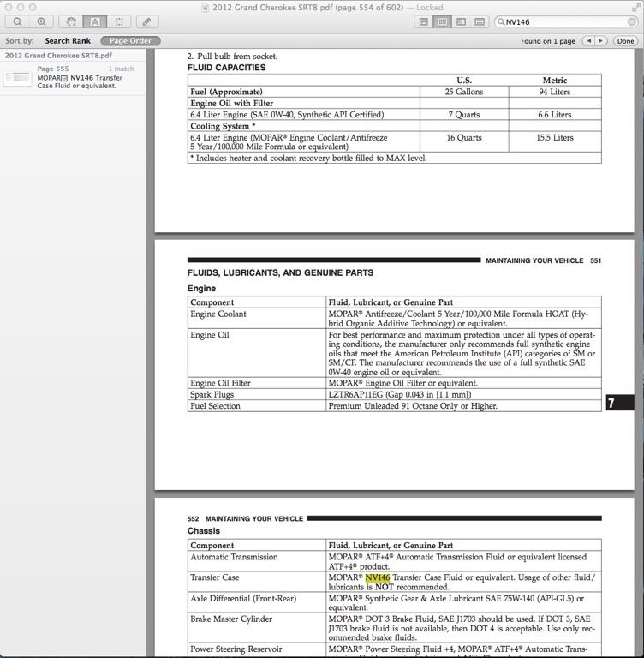Switch to Thumbnails sidebar view
This screenshot has width=644, height=658.
(x=442, y=21)
